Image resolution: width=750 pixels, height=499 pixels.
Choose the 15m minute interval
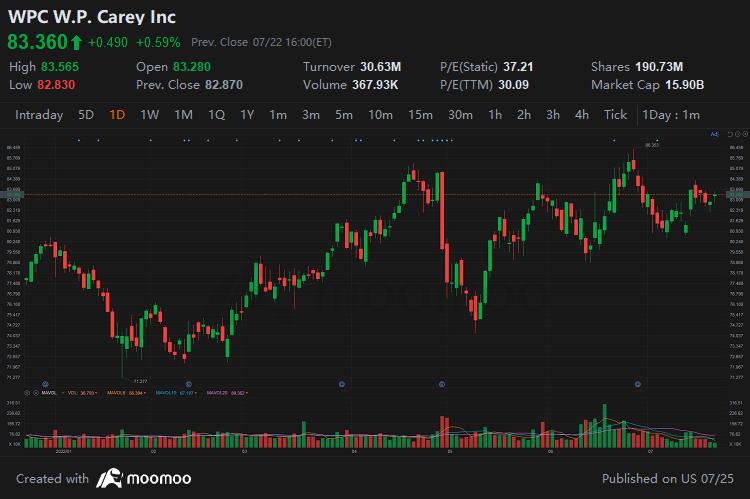pyautogui.click(x=420, y=115)
